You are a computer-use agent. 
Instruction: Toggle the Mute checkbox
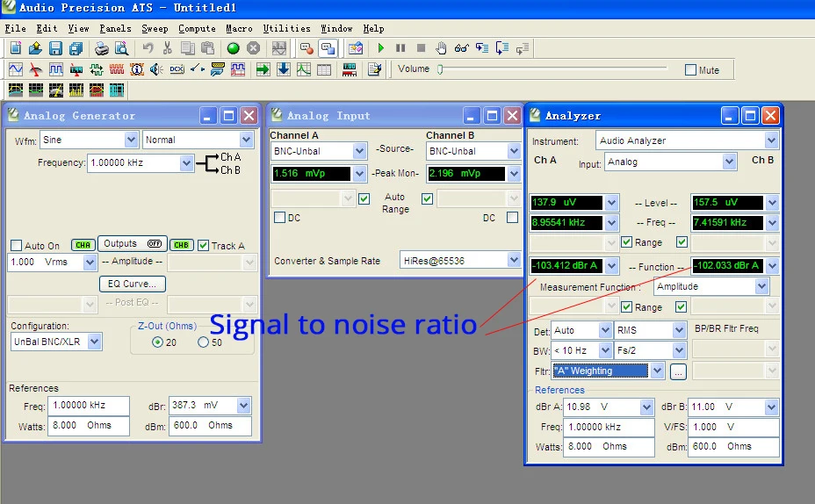point(690,69)
